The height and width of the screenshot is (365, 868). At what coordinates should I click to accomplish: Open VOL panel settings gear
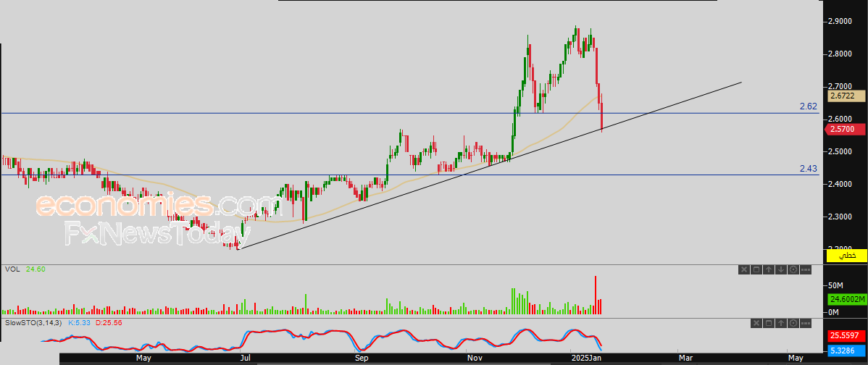pos(793,269)
